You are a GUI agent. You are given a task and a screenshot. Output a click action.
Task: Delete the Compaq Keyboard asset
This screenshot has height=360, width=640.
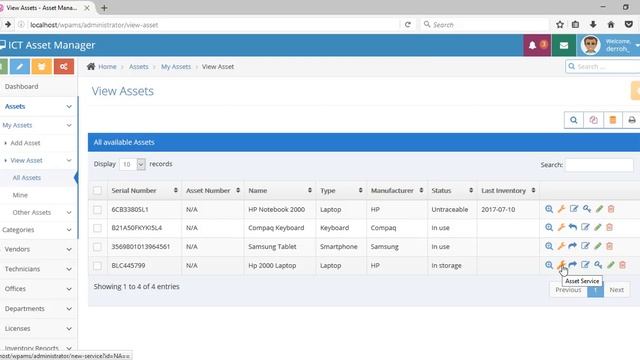tap(609, 227)
